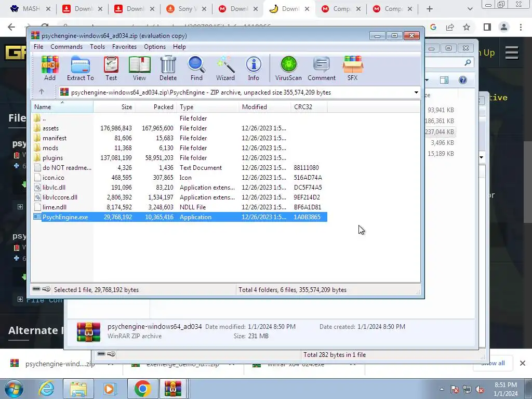
Task: Sort by the Name column header
Action: [x=62, y=107]
